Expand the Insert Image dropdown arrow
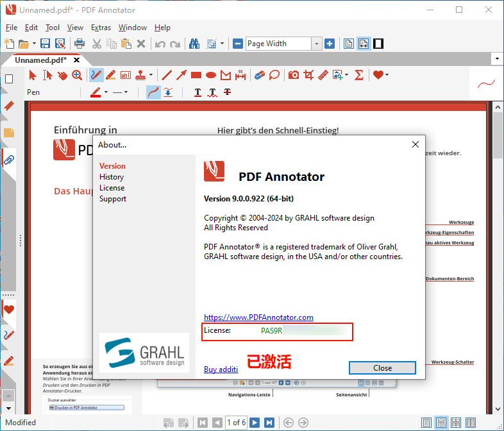 (346, 75)
